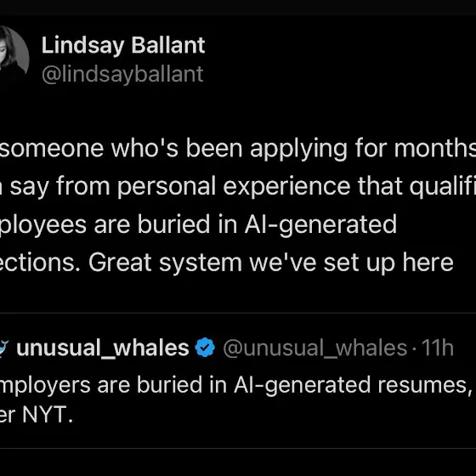476x476 pixels.
Task: Click the line "ployees are buried in AI-generated"
Action: coord(198,225)
